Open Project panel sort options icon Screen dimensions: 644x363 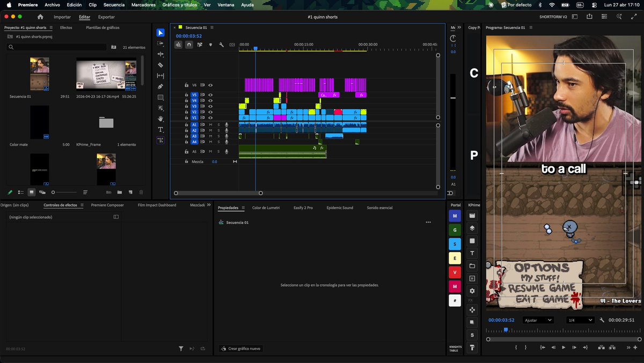click(85, 192)
